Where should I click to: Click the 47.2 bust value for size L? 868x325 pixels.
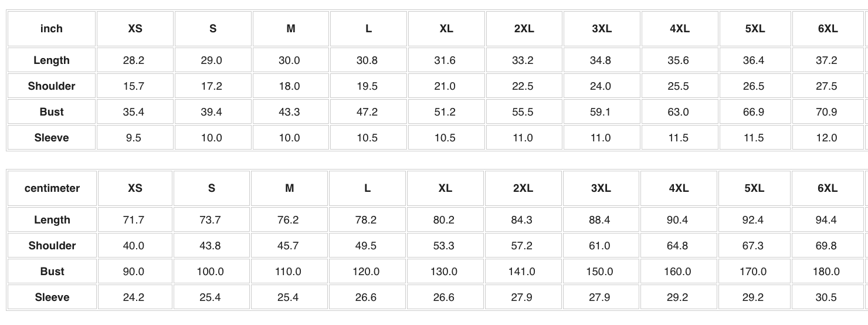[x=367, y=112]
